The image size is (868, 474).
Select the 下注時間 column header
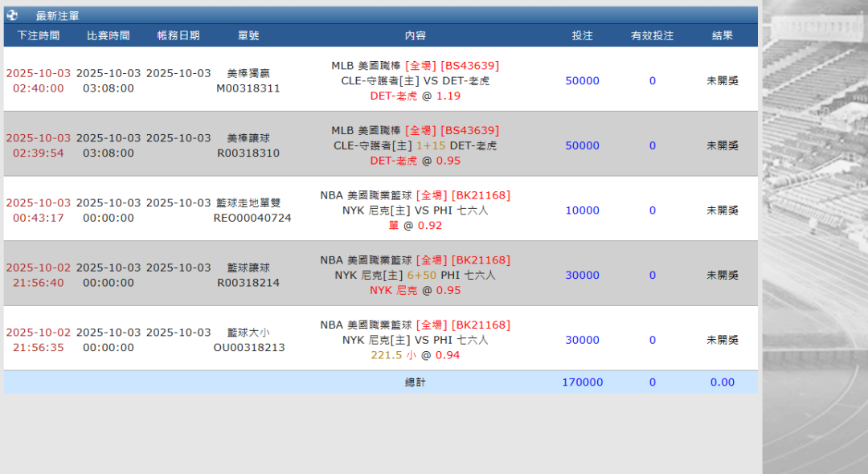(38, 35)
